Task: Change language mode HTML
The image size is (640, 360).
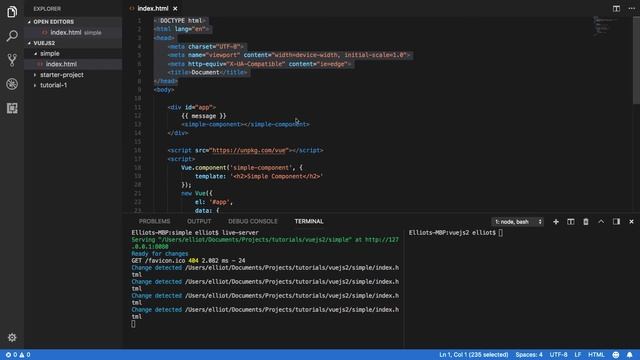Action: point(596,355)
